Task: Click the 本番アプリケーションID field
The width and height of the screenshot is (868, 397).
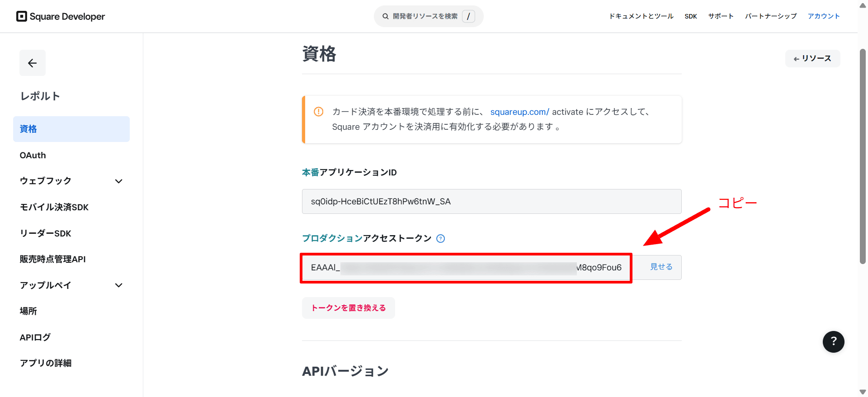Action: coord(492,201)
